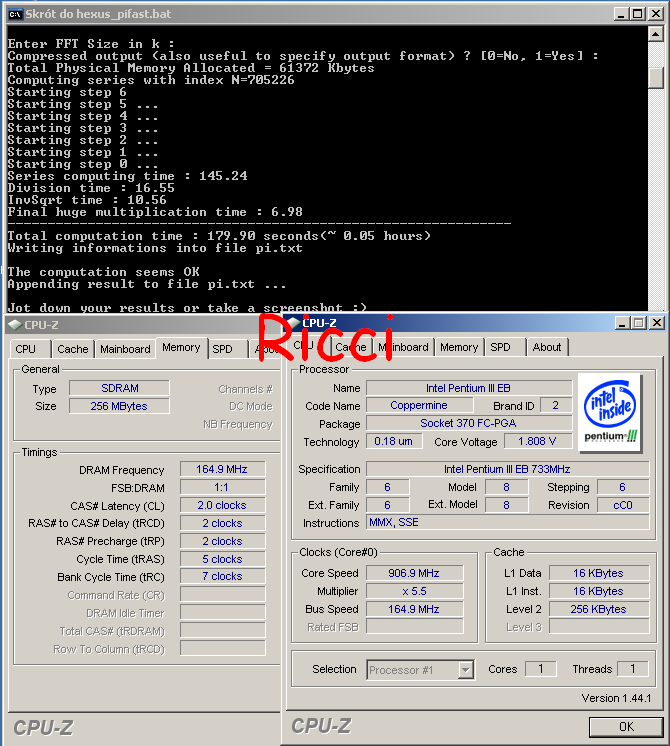Image resolution: width=670 pixels, height=746 pixels.
Task: Click the CAS# Latency 2.0 clocks value
Action: coord(222,505)
